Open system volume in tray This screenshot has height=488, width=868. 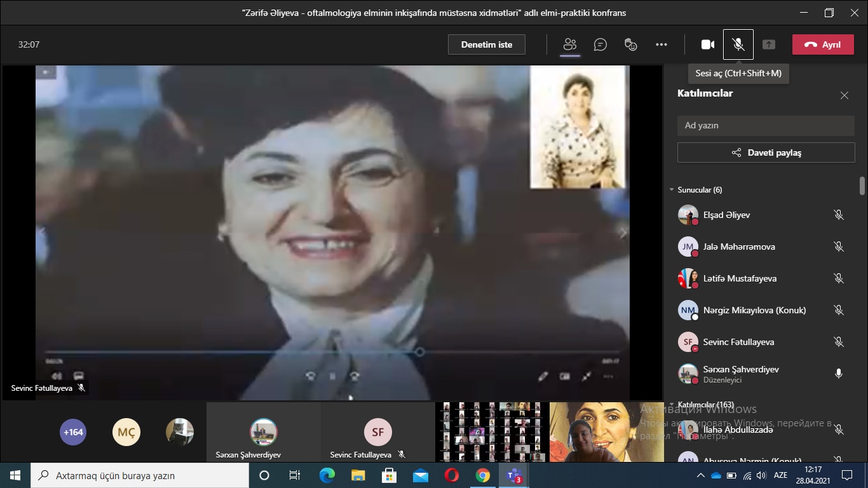(761, 475)
